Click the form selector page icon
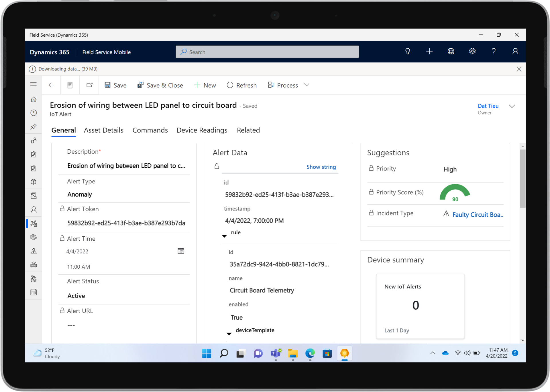 70,85
